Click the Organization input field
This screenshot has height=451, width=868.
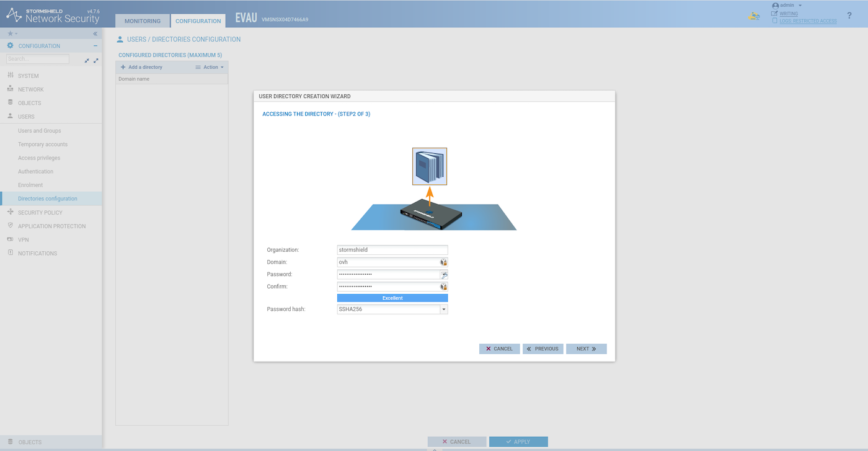point(392,250)
